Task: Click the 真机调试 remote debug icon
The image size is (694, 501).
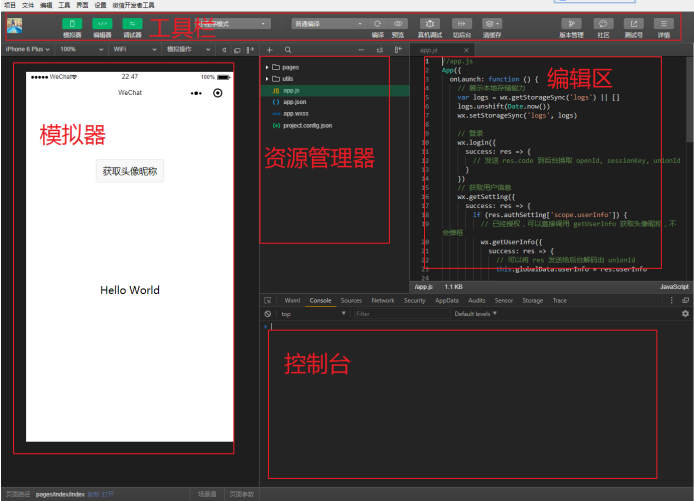Action: coord(430,24)
